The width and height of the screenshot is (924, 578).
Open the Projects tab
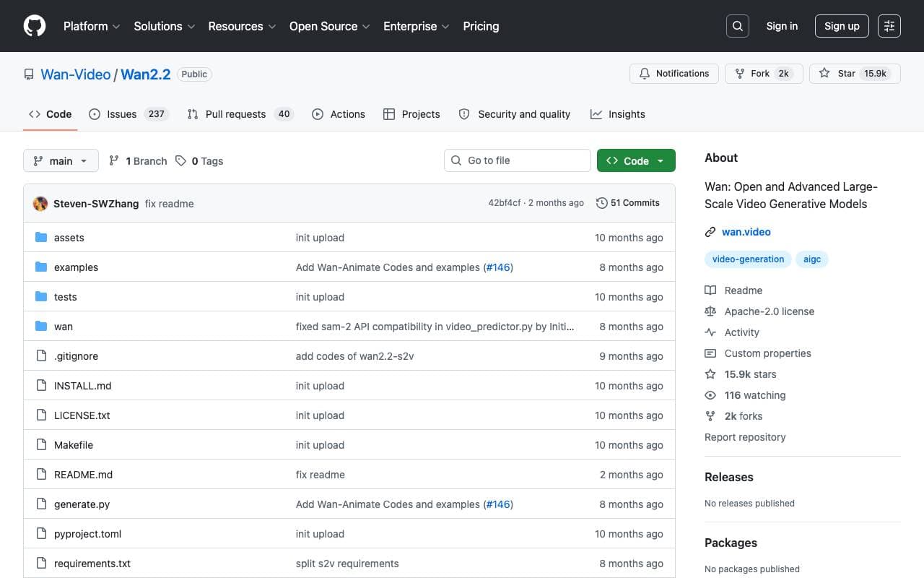coord(411,114)
